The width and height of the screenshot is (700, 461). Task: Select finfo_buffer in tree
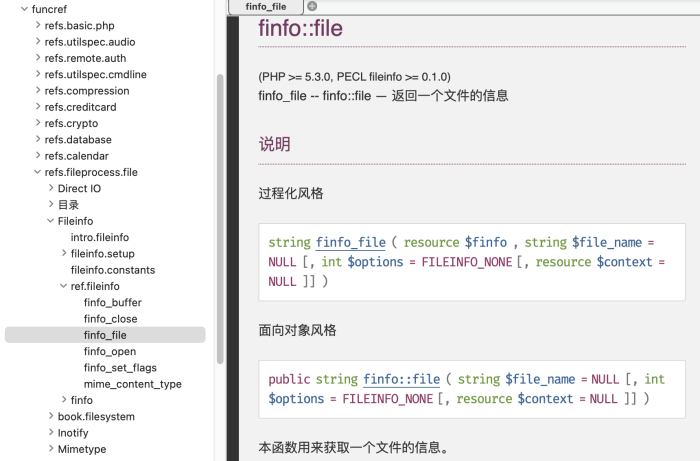(112, 303)
